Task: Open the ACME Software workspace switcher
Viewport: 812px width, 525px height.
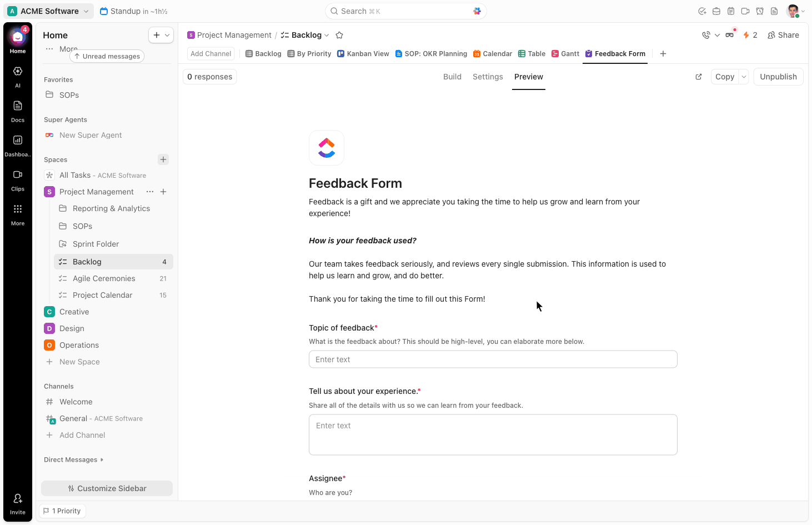Action: 48,11
